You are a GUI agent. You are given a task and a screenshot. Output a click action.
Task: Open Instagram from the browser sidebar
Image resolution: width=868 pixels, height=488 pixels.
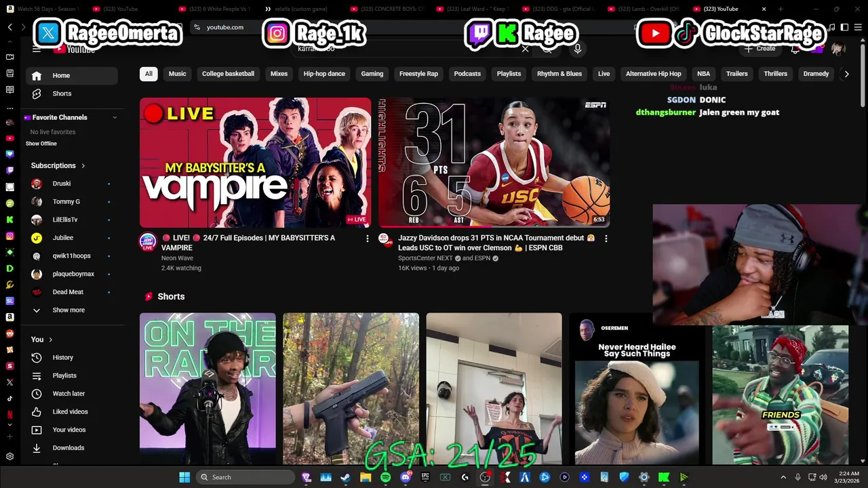(9, 236)
